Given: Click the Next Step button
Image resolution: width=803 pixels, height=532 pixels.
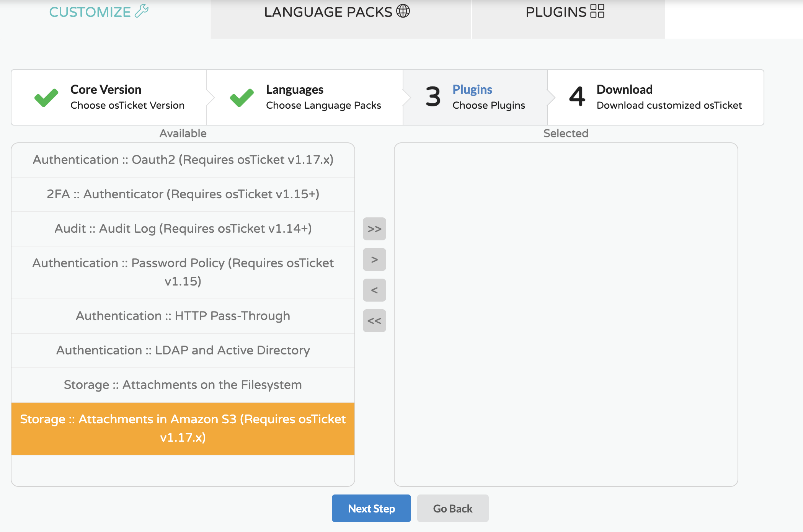Looking at the screenshot, I should click(371, 508).
